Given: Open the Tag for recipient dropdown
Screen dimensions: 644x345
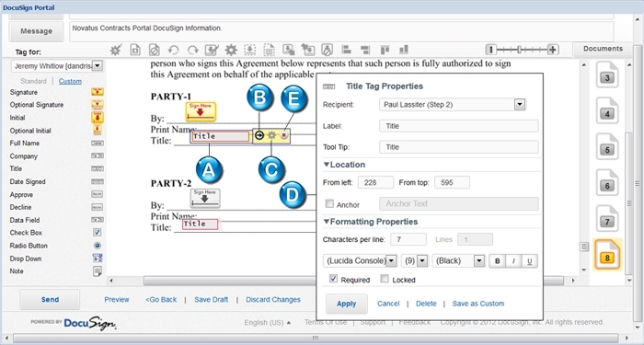Looking at the screenshot, I should pyautogui.click(x=98, y=65).
